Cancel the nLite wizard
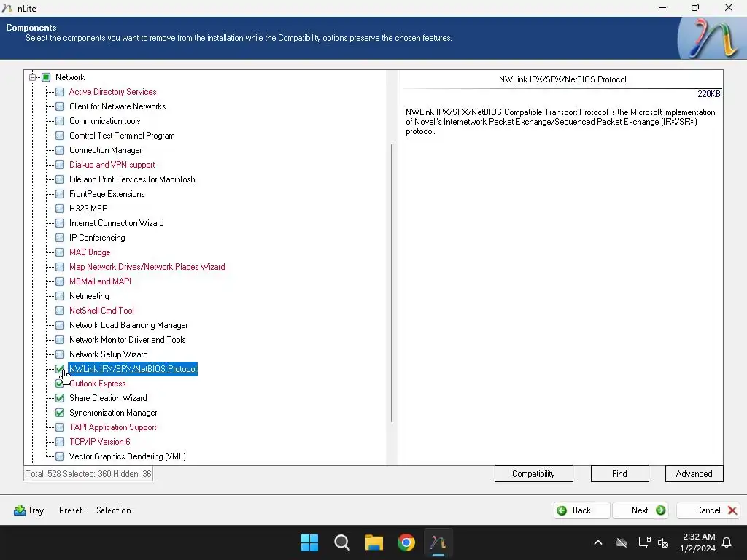Image resolution: width=747 pixels, height=560 pixels. [x=708, y=510]
